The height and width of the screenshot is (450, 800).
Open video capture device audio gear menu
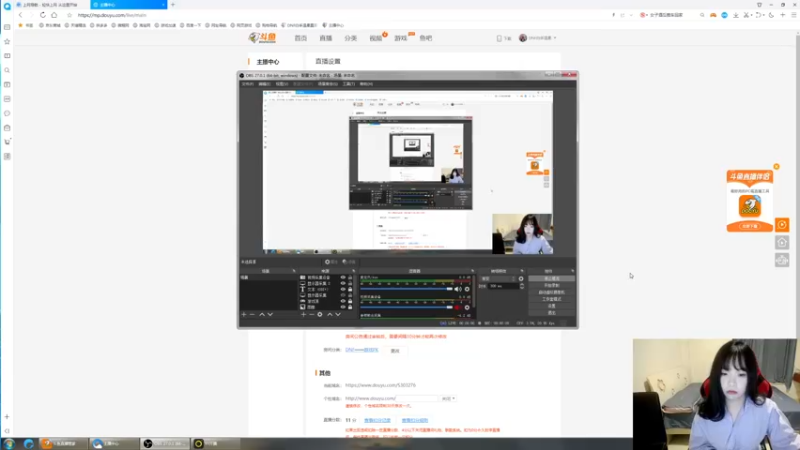point(467,308)
